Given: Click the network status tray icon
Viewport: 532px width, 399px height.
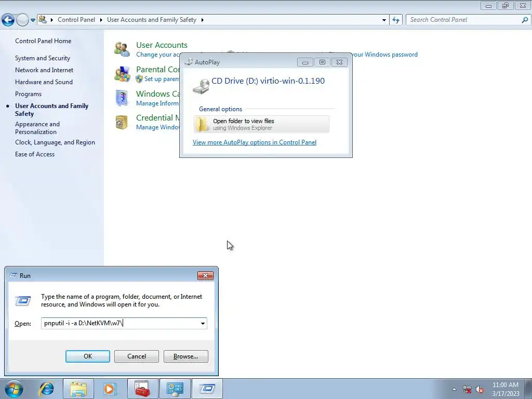Looking at the screenshot, I should (x=467, y=389).
